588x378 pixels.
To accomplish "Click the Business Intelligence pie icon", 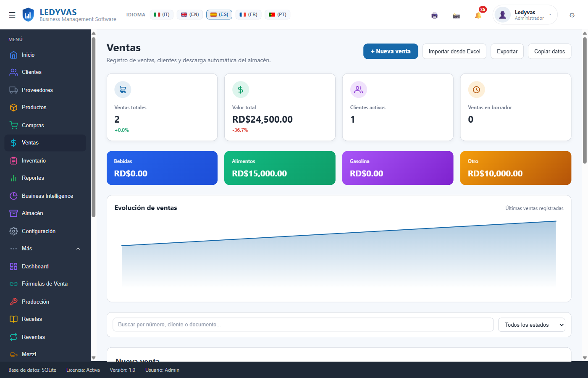I will (x=13, y=196).
